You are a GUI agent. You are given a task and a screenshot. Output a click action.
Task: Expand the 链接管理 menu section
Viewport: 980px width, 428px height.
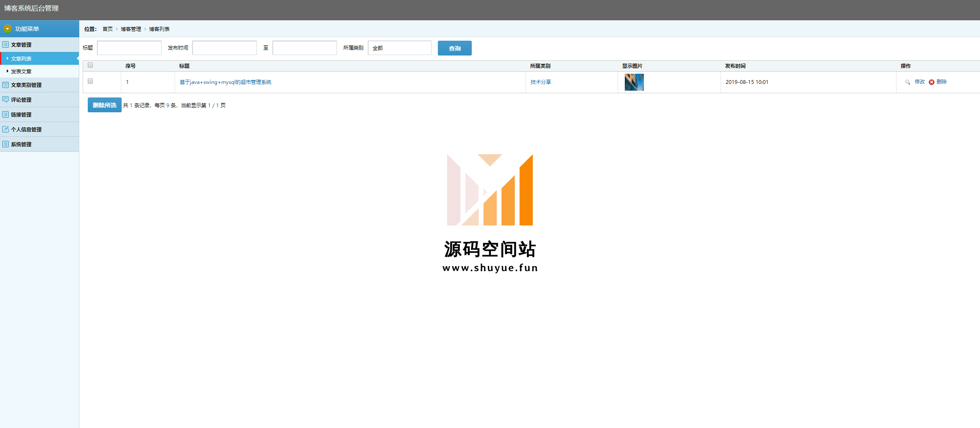[x=39, y=114]
